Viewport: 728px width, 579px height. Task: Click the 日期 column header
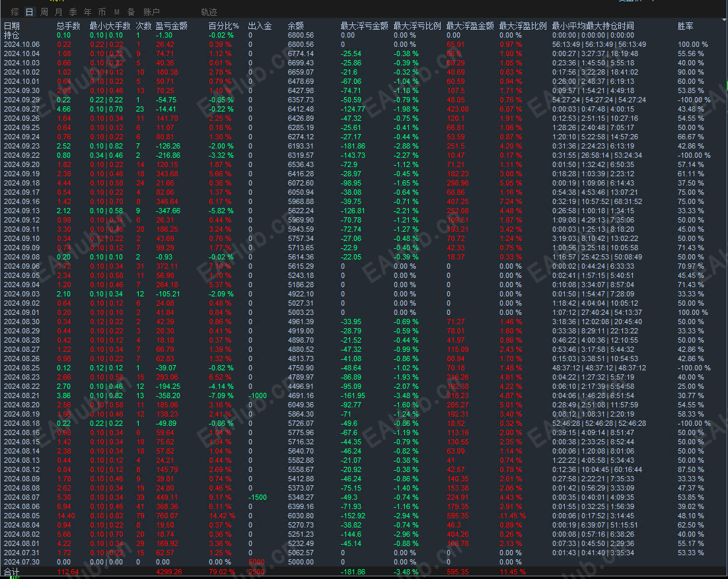[x=12, y=26]
